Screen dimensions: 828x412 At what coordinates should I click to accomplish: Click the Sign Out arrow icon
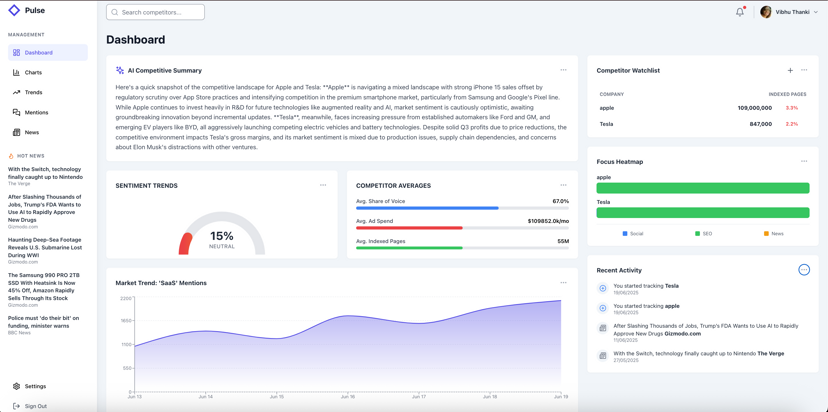16,406
